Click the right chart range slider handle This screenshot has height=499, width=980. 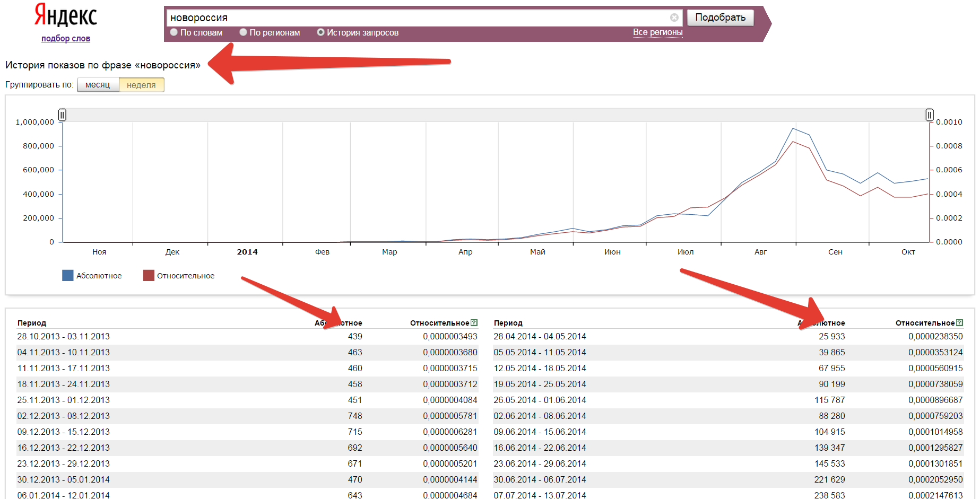(x=930, y=115)
